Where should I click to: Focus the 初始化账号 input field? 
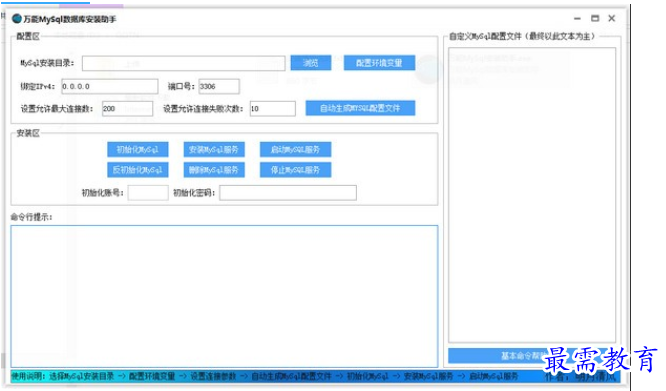click(148, 193)
